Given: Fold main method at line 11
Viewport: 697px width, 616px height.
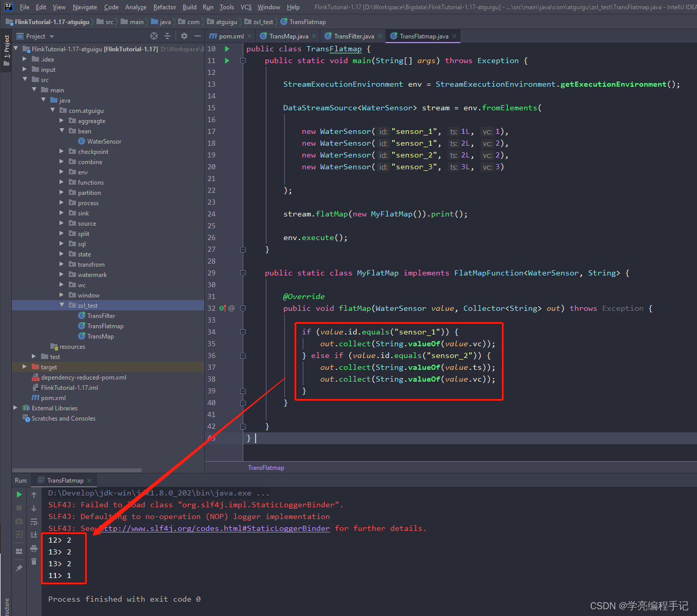Looking at the screenshot, I should coord(243,61).
